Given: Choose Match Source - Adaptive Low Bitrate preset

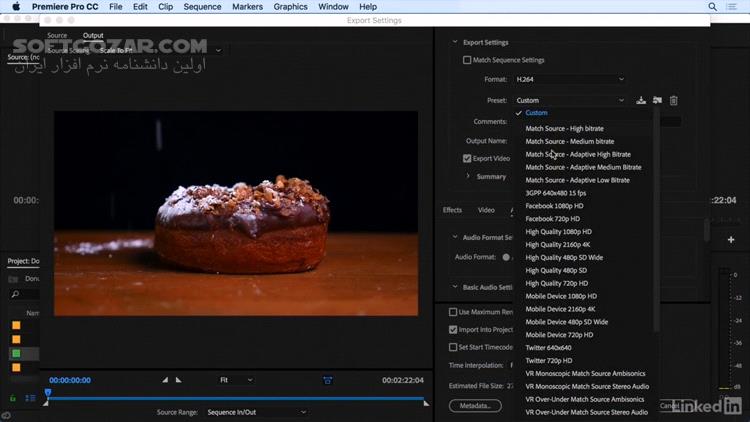Looking at the screenshot, I should pyautogui.click(x=577, y=180).
